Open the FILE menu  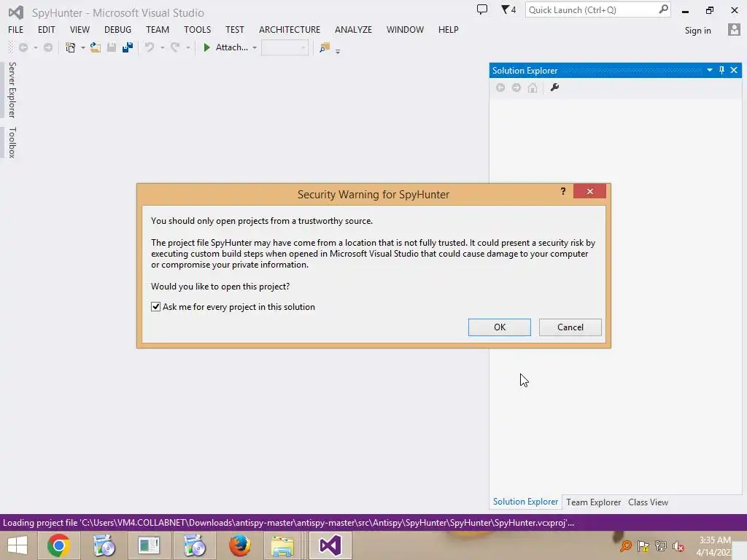tap(16, 29)
